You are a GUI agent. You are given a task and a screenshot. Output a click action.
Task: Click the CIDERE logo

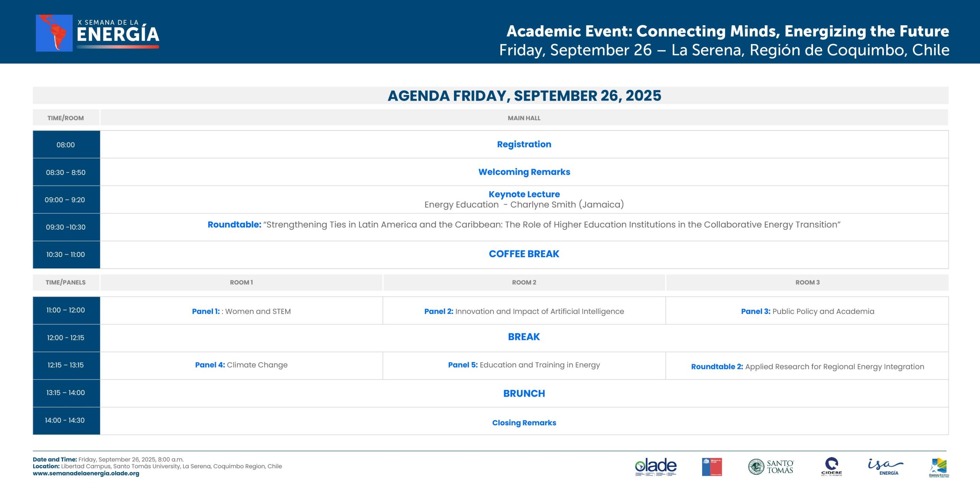pos(831,467)
